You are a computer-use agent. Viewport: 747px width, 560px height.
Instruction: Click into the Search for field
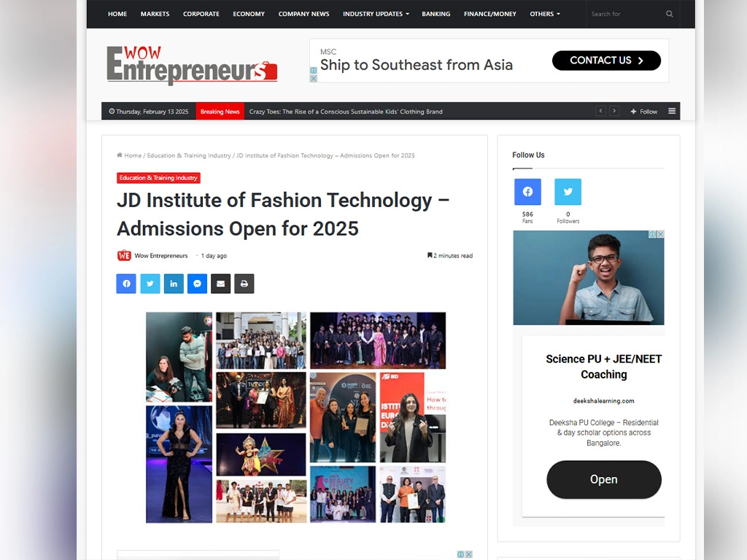click(x=625, y=14)
